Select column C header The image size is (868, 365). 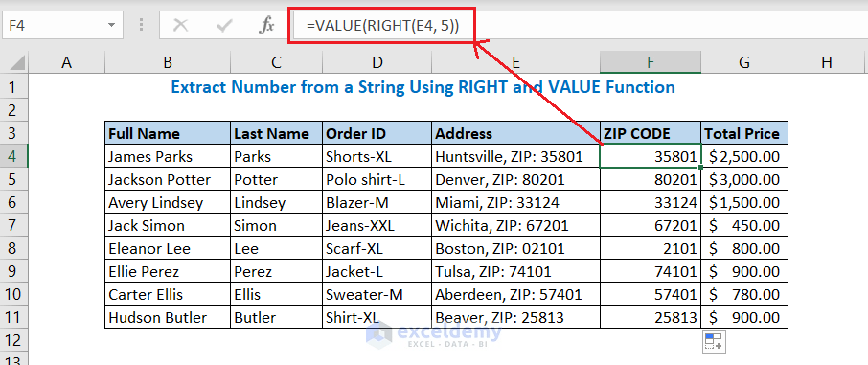tap(276, 62)
